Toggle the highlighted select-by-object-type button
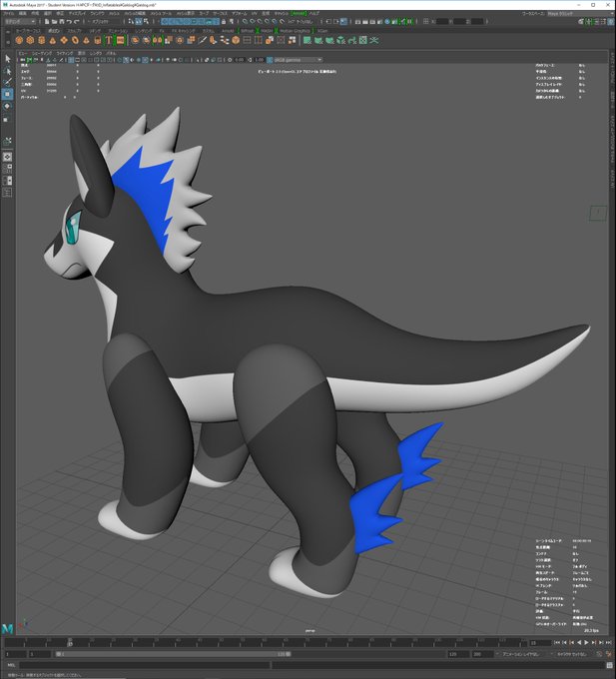 (x=138, y=21)
